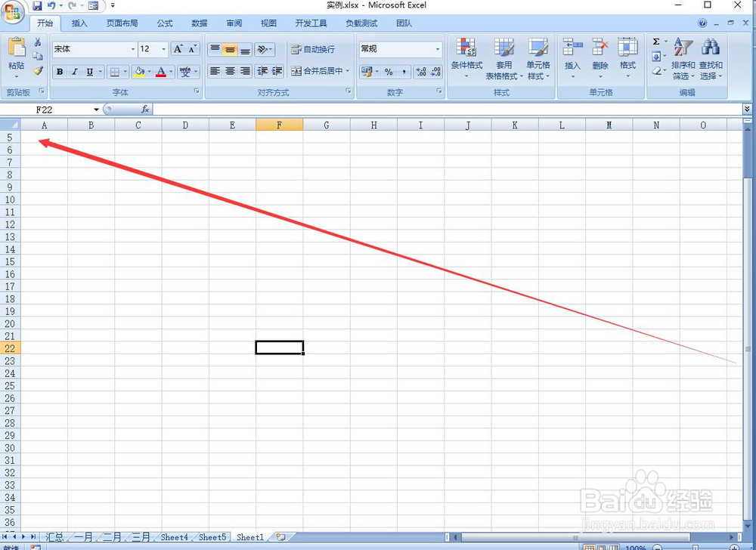Image resolution: width=756 pixels, height=550 pixels.
Task: Click the accounting number format icon
Action: [x=367, y=72]
